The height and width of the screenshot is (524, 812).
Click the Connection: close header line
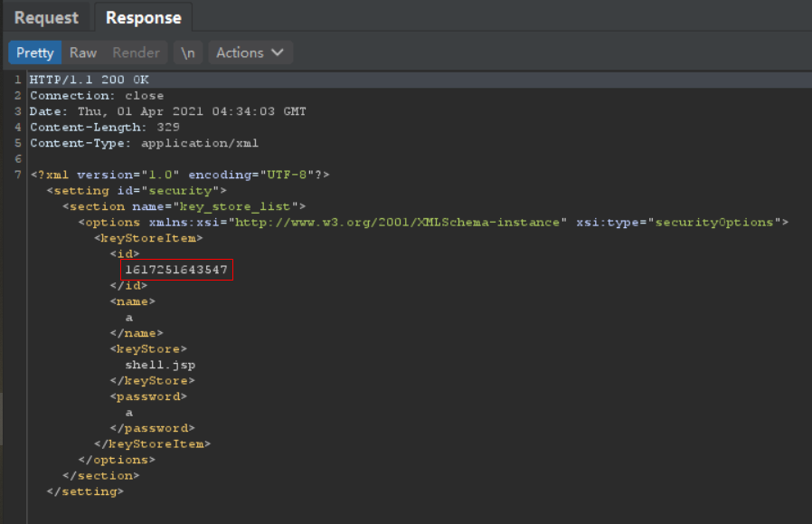point(97,95)
